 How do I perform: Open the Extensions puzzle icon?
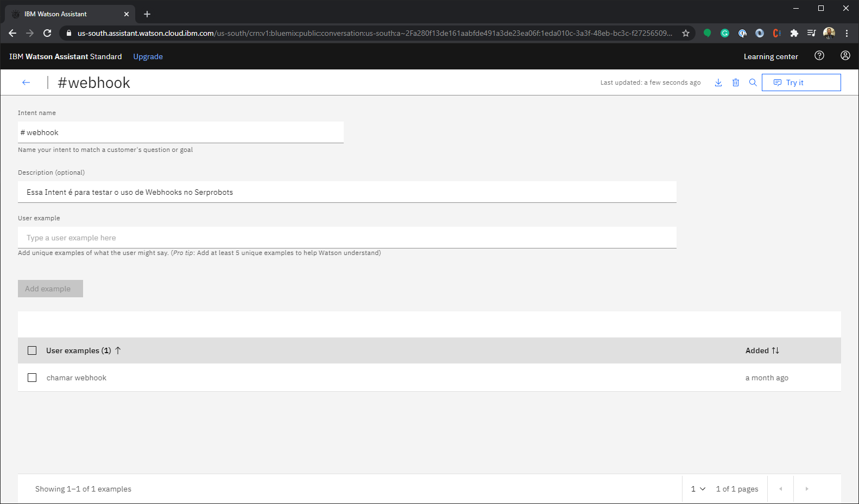click(794, 33)
